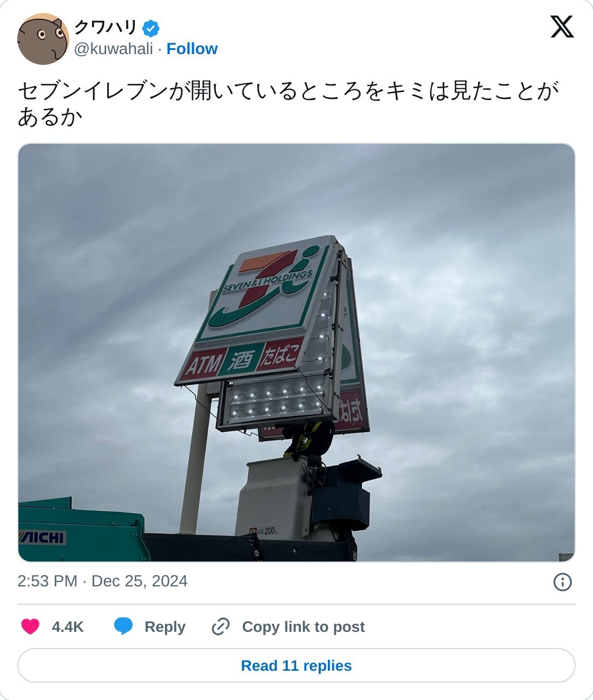Open Read 11 replies
The width and height of the screenshot is (593, 700).
296,665
